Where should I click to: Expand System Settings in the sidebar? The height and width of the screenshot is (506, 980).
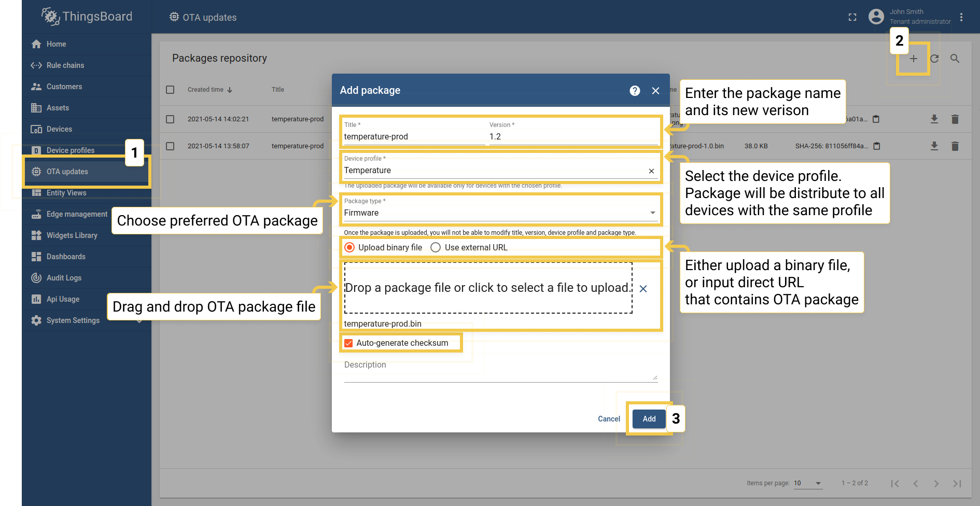(73, 320)
